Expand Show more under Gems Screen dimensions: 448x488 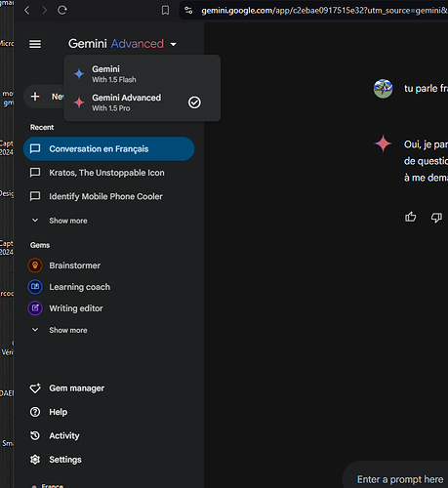pos(68,330)
